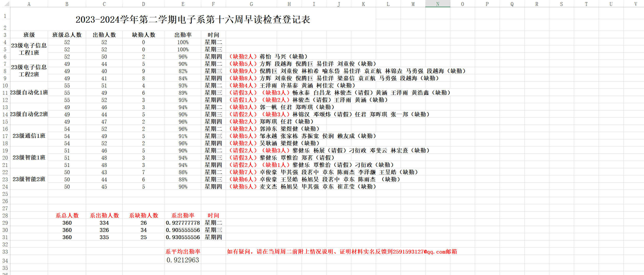
Task: Click row 6 header
Action: 5,56
